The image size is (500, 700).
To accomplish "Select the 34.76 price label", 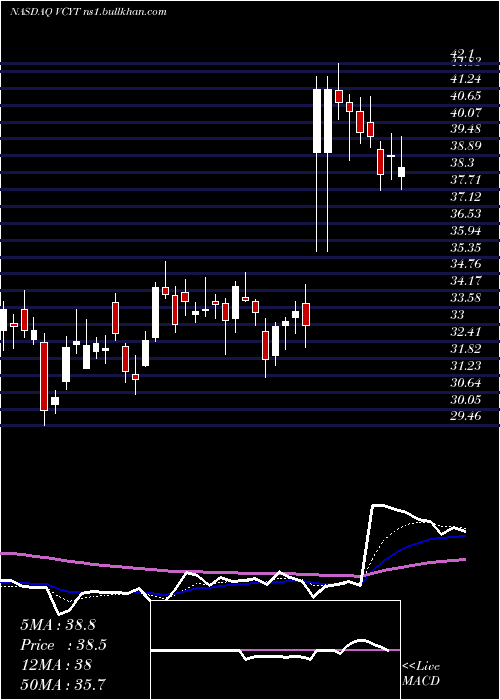I will point(466,264).
